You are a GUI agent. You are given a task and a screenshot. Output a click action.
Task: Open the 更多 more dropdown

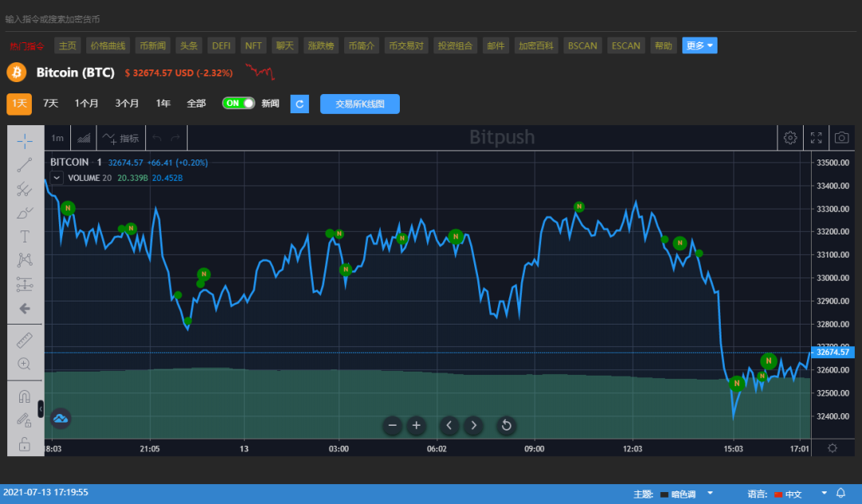[699, 45]
